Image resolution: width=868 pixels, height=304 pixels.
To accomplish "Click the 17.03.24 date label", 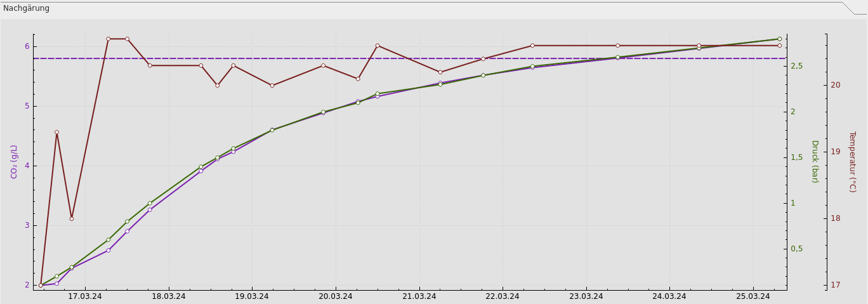I will (x=85, y=296).
